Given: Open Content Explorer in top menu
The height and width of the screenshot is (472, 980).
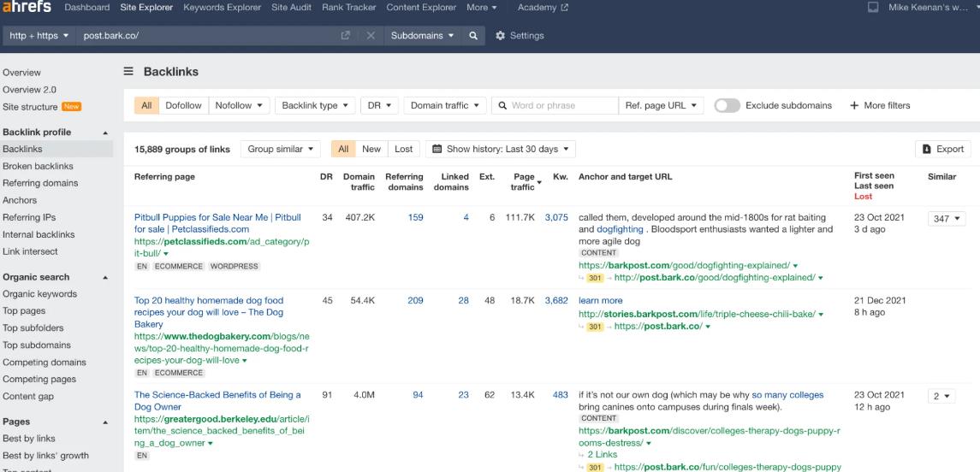Looking at the screenshot, I should coord(421,8).
